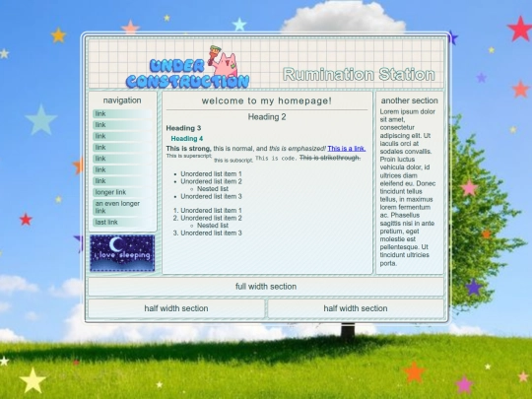Click the 'i love sleeping' badge image

click(122, 253)
